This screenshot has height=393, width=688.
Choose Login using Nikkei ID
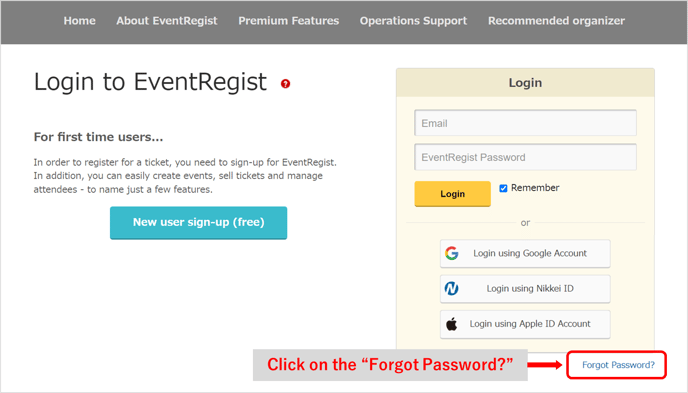pyautogui.click(x=525, y=288)
